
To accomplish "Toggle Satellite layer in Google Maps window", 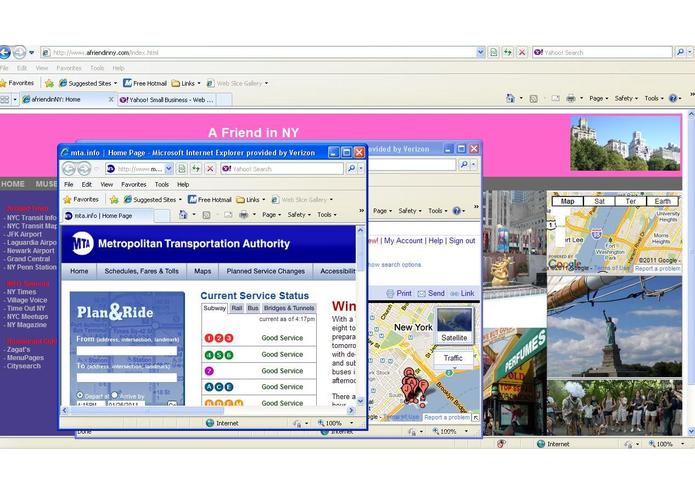I will click(x=454, y=325).
